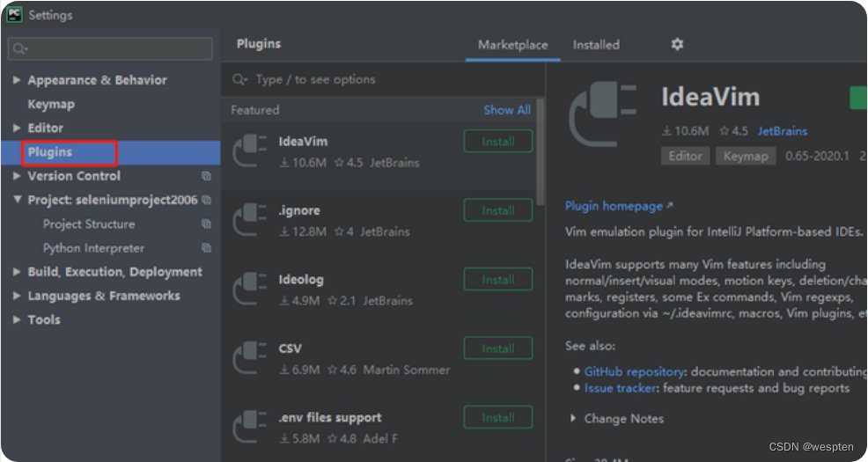The height and width of the screenshot is (462, 868).
Task: Expand Build, Execution, Deployment node
Action: click(x=17, y=272)
